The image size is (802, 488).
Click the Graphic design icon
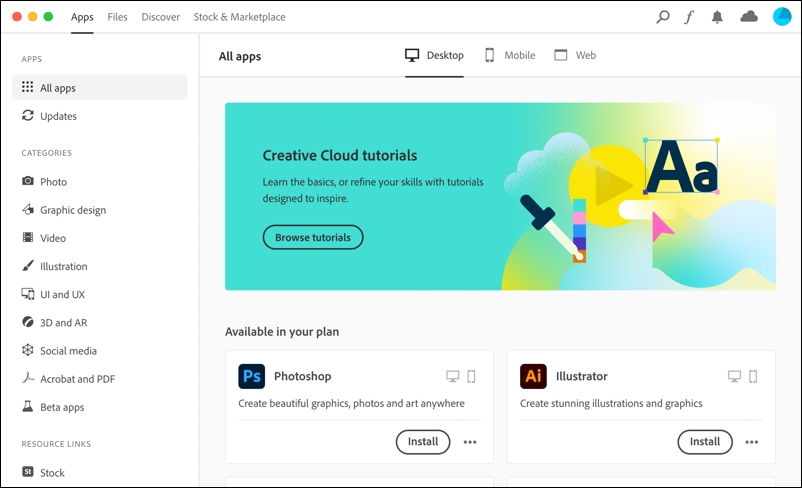pos(28,209)
